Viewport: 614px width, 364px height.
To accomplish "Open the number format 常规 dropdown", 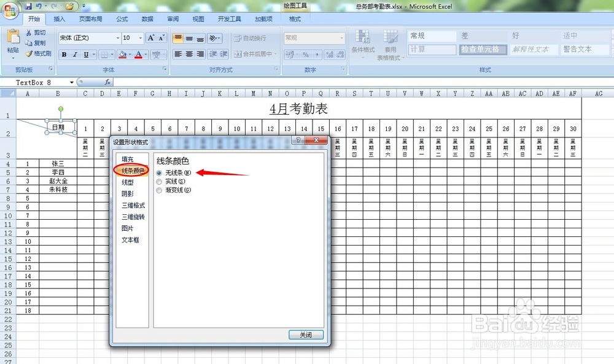I will (341, 38).
